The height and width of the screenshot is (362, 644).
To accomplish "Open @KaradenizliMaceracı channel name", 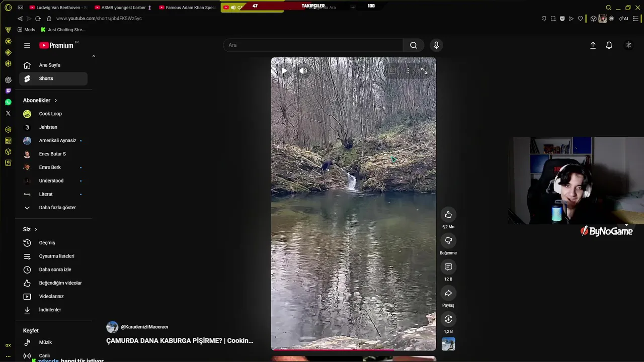I will point(144,327).
